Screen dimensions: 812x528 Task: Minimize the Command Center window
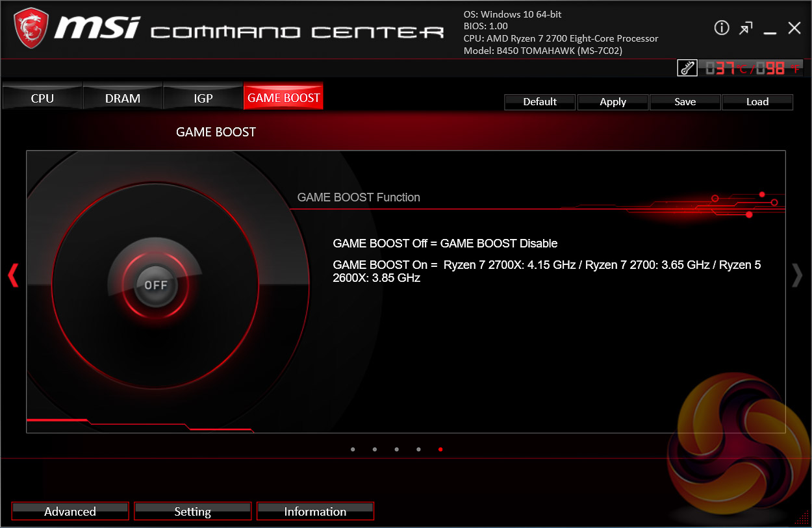click(x=770, y=32)
